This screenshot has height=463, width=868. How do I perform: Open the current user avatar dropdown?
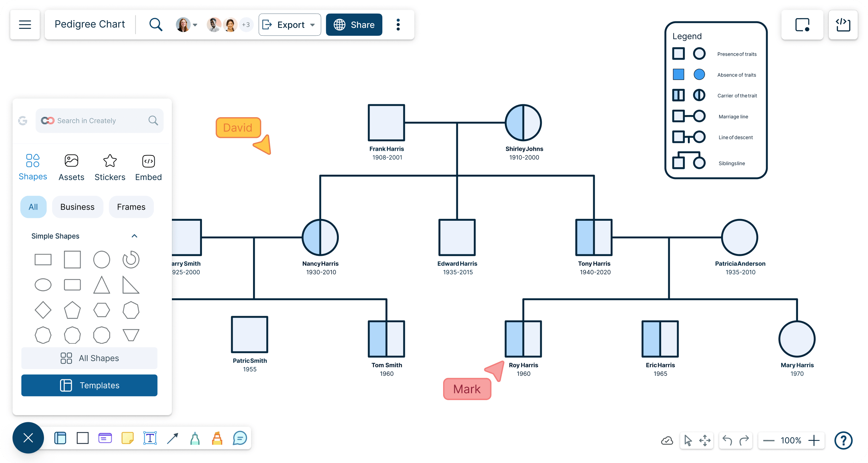(x=187, y=25)
